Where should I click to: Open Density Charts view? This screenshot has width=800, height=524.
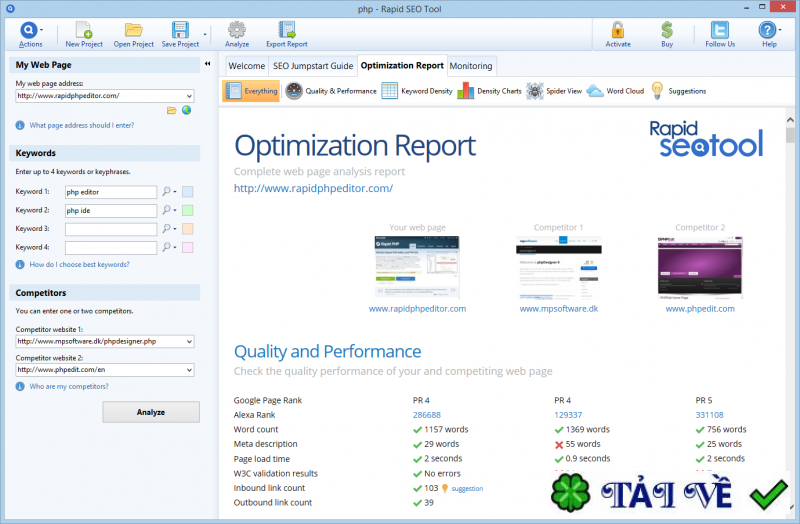[x=489, y=91]
